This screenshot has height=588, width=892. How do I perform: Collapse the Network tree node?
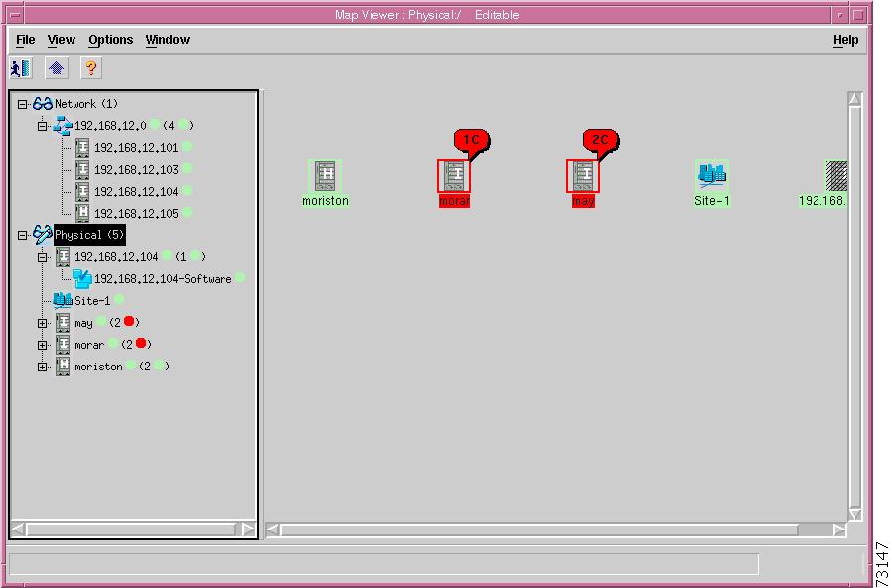[22, 104]
